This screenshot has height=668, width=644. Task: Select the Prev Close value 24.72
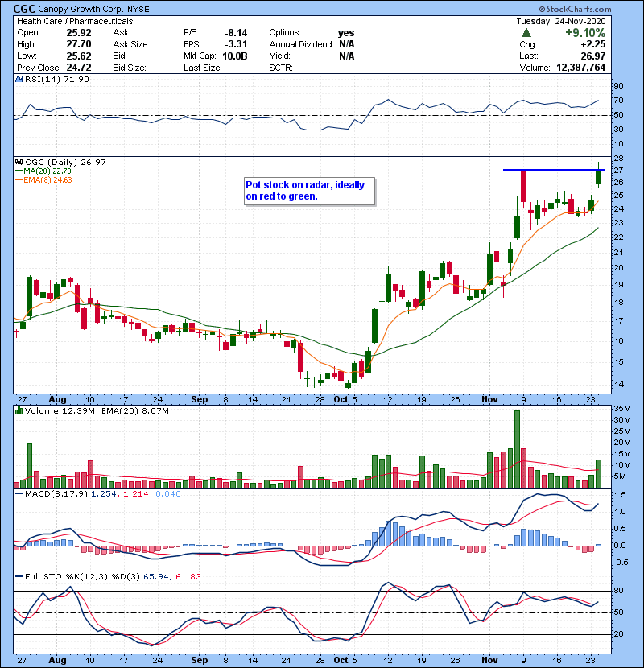point(79,68)
